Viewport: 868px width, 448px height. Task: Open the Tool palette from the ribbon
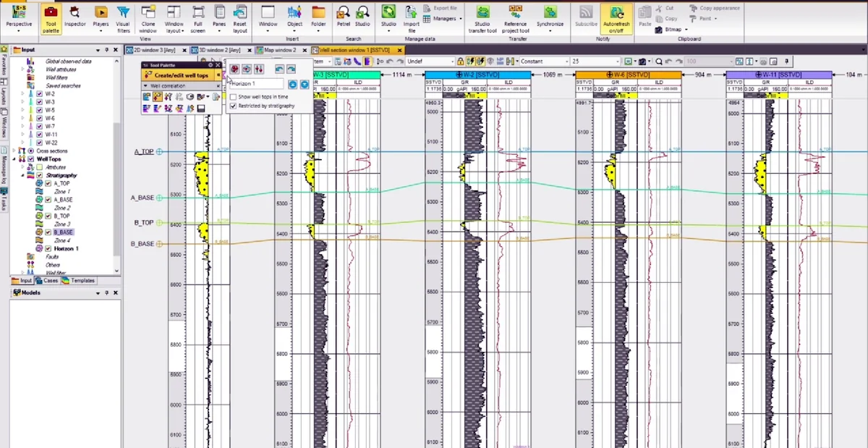(51, 18)
